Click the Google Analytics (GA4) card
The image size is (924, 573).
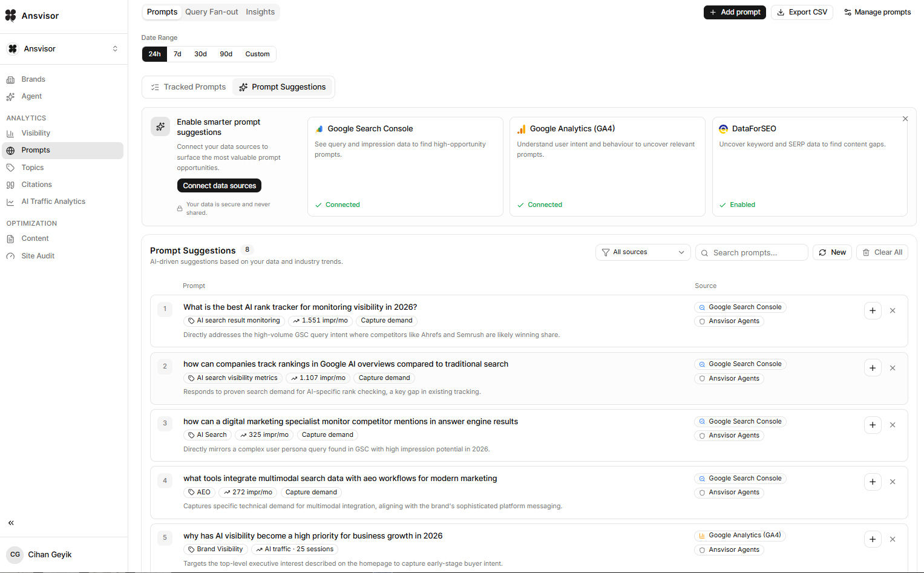tap(608, 166)
